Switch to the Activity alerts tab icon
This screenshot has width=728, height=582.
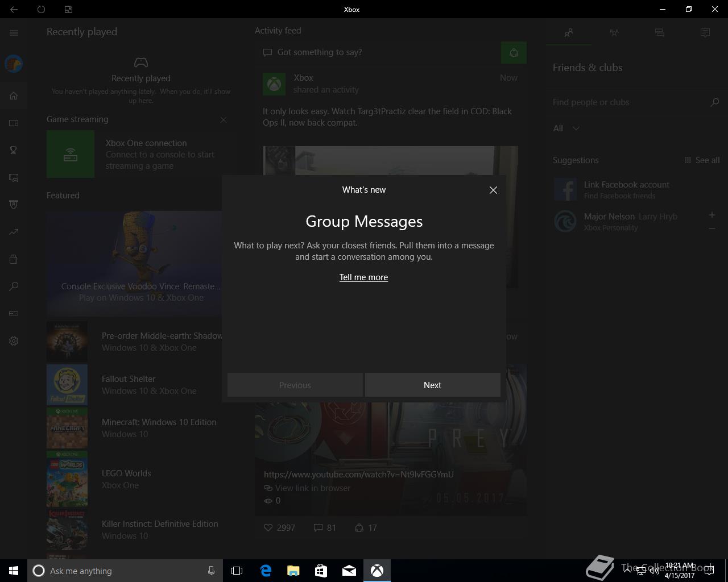705,33
